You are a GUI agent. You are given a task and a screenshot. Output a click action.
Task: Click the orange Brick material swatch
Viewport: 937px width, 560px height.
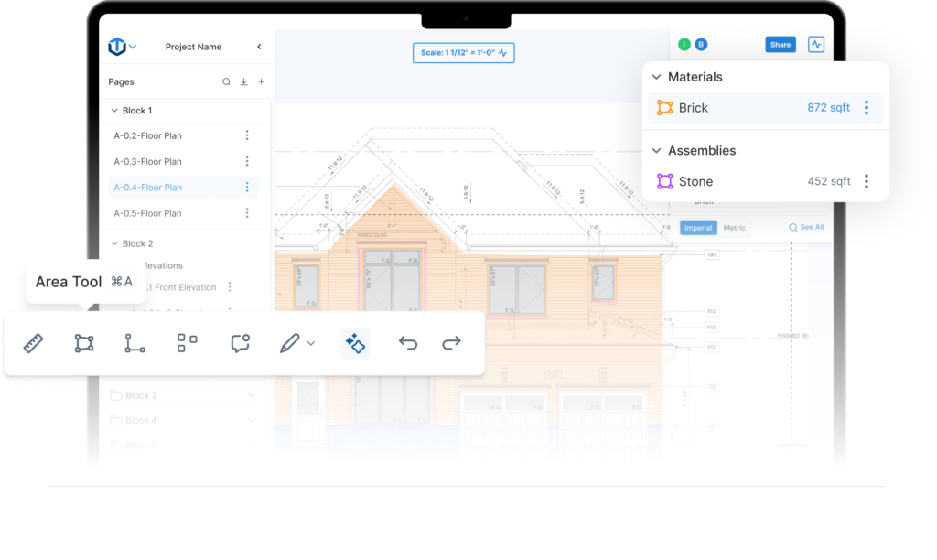point(665,108)
